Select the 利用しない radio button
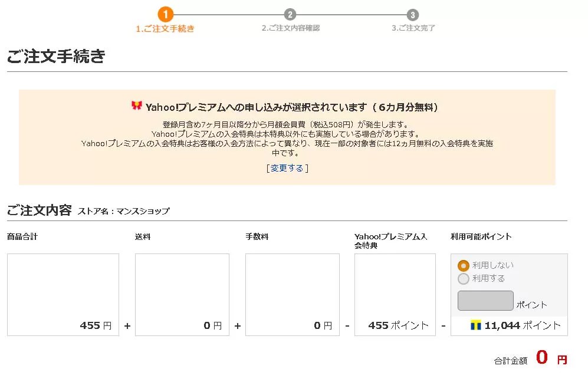 [464, 266]
